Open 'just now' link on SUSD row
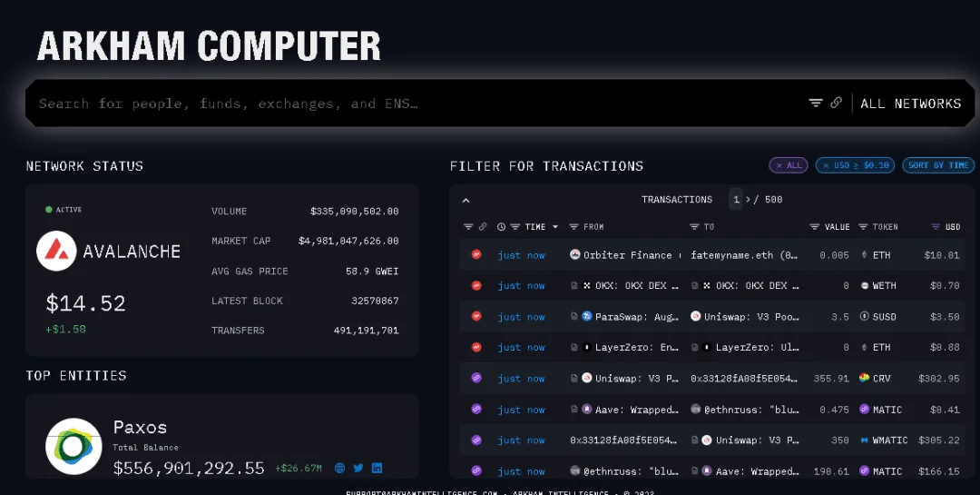980x495 pixels. (x=521, y=317)
